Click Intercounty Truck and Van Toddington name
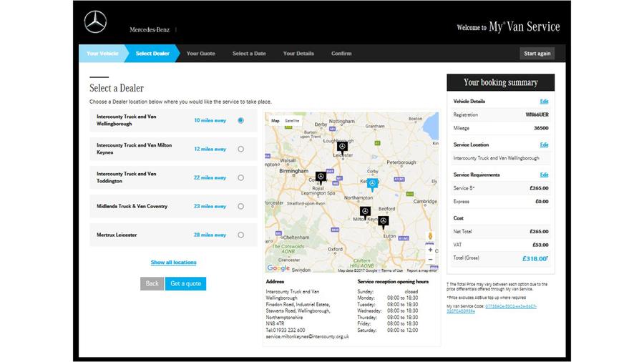The width and height of the screenshot is (644, 362). pos(127,177)
